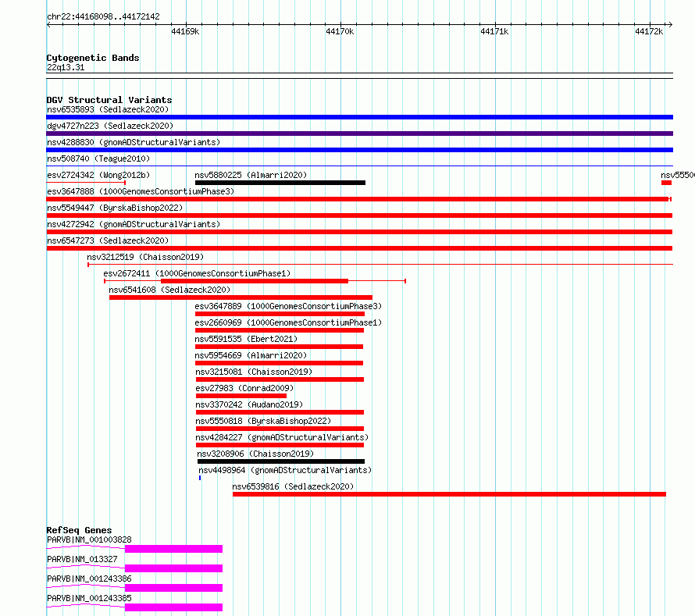The height and width of the screenshot is (616, 695).
Task: Open PARVB|NM_001003828 gene label
Action: pos(89,539)
